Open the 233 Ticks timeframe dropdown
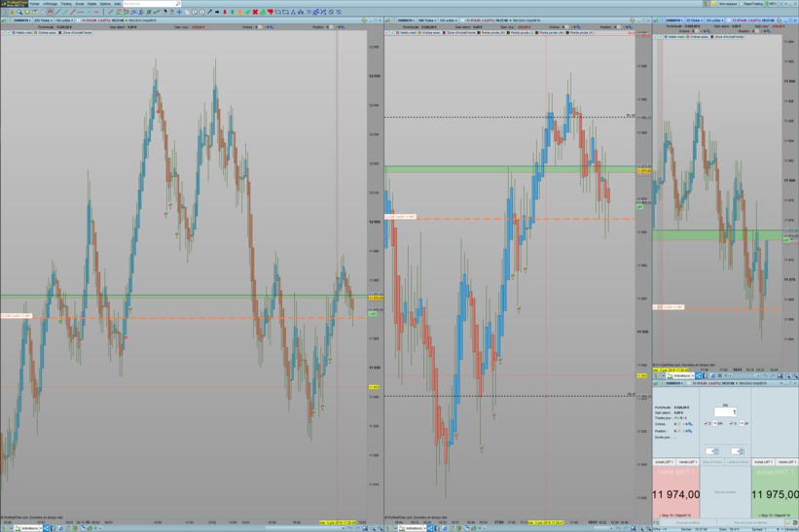 coord(44,20)
